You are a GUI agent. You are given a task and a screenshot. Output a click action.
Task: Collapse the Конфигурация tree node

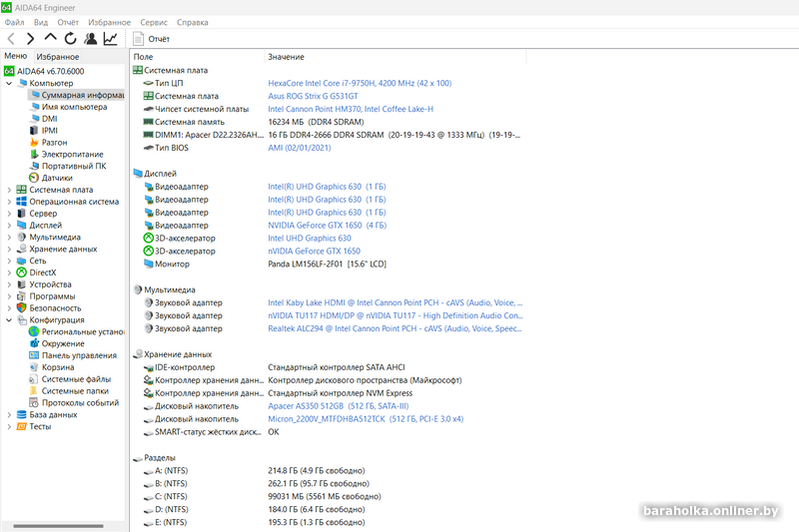pos(9,319)
